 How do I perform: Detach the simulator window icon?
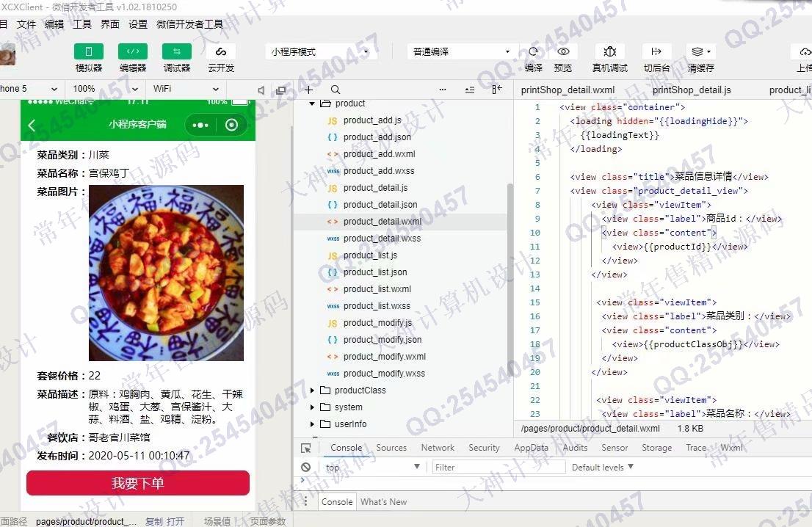[x=280, y=90]
